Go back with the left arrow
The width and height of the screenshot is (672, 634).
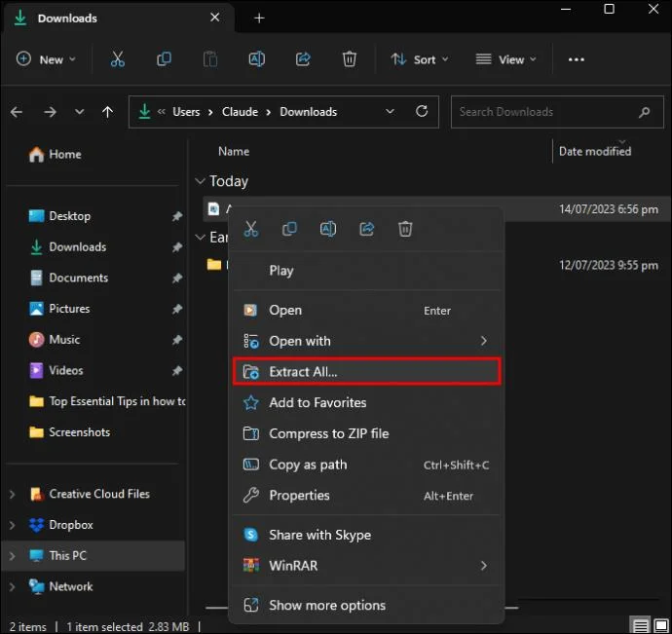(17, 112)
